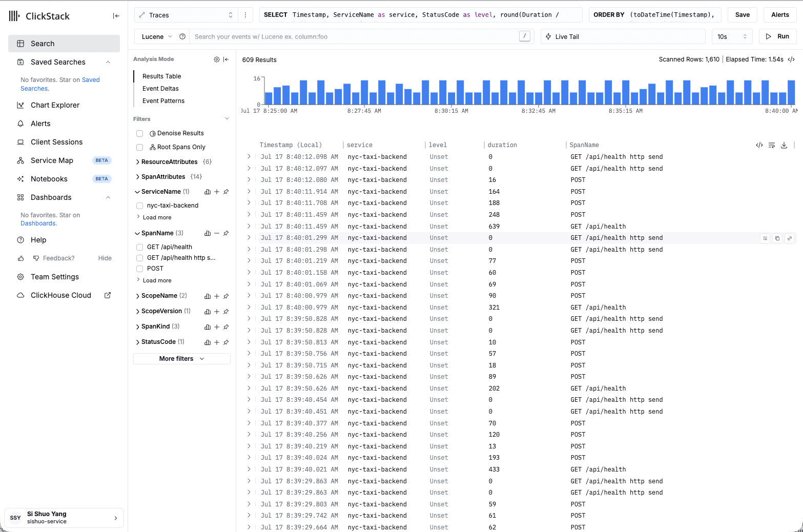Load more SpanName filter values

click(x=154, y=280)
